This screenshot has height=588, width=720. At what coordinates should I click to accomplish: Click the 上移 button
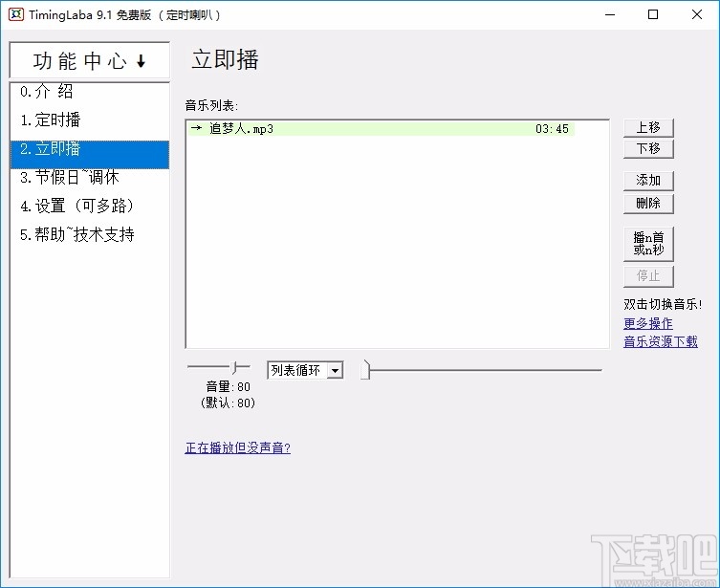[648, 127]
